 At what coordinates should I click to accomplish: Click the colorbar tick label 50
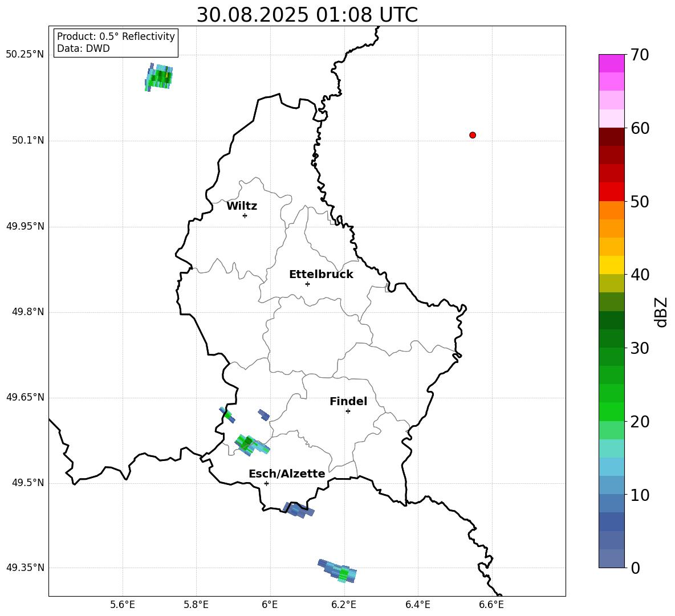(640, 201)
